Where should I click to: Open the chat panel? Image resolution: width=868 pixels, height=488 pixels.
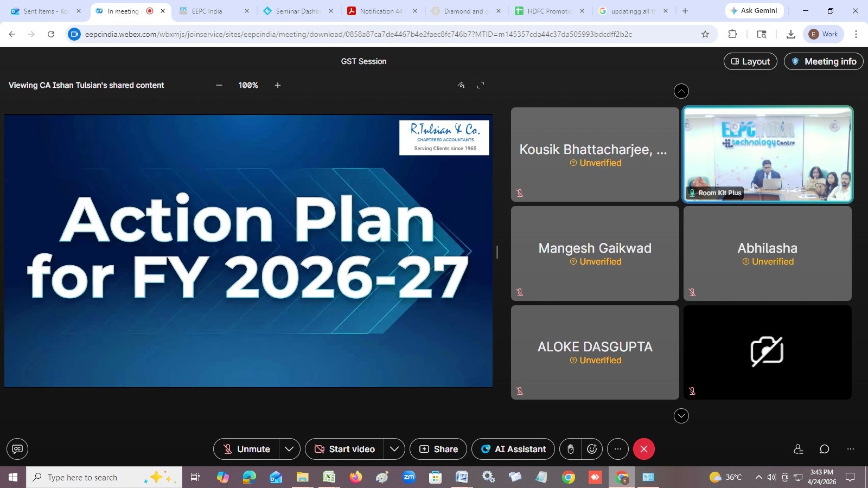(824, 449)
